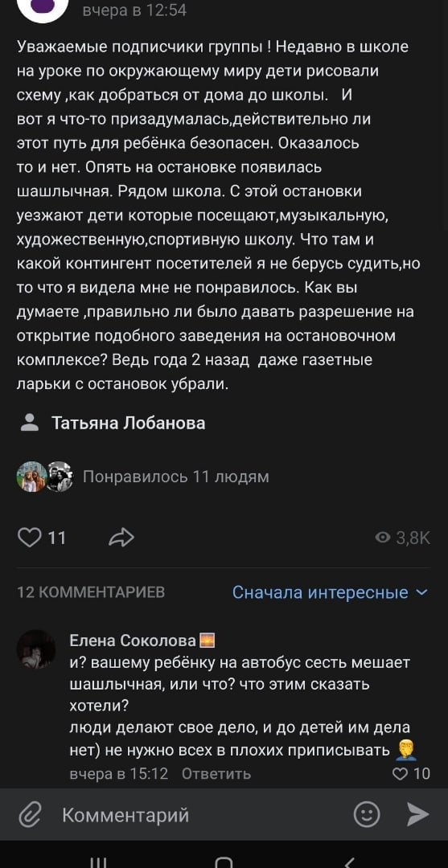Open the emoji smiley picker

(x=367, y=815)
